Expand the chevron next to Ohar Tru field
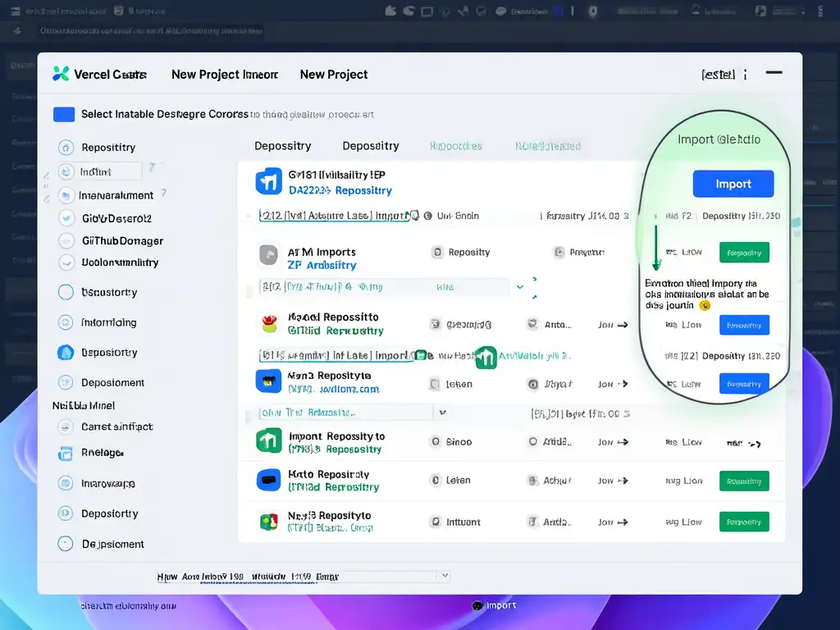This screenshot has width=840, height=630. 443,412
